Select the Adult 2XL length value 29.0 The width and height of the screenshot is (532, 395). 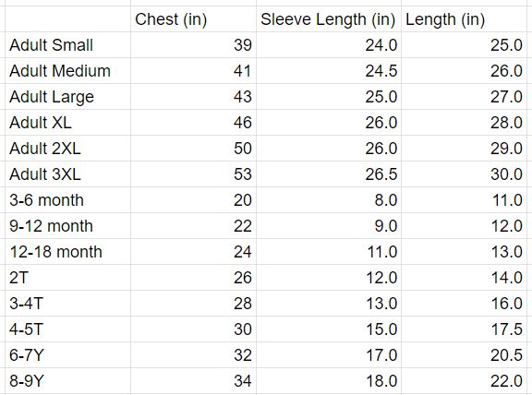pos(464,149)
